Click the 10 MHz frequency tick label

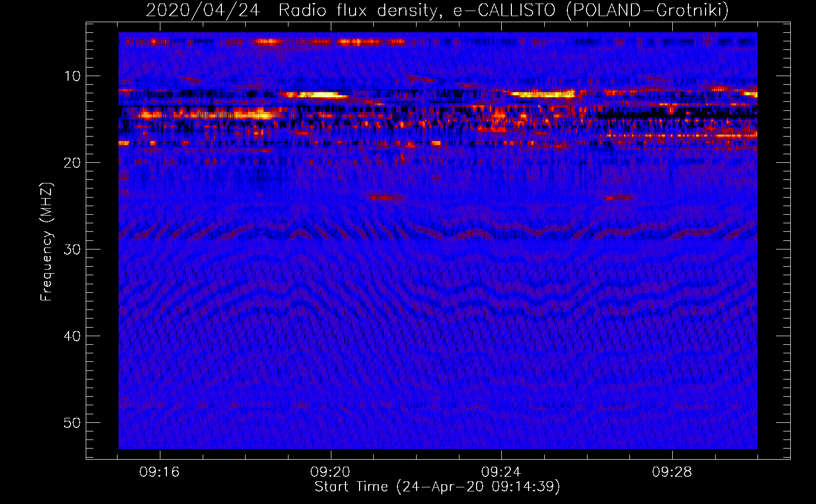point(73,76)
